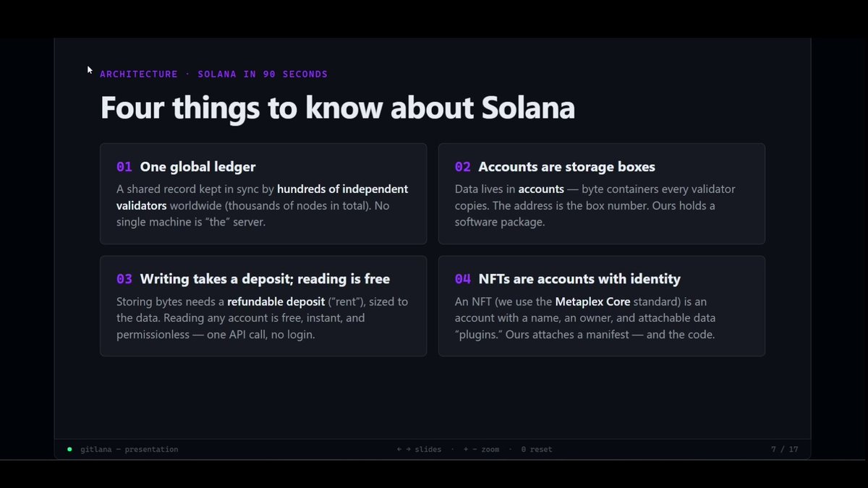The height and width of the screenshot is (488, 868).
Task: Click the "Four things to know about Solana" heading
Action: click(x=337, y=108)
